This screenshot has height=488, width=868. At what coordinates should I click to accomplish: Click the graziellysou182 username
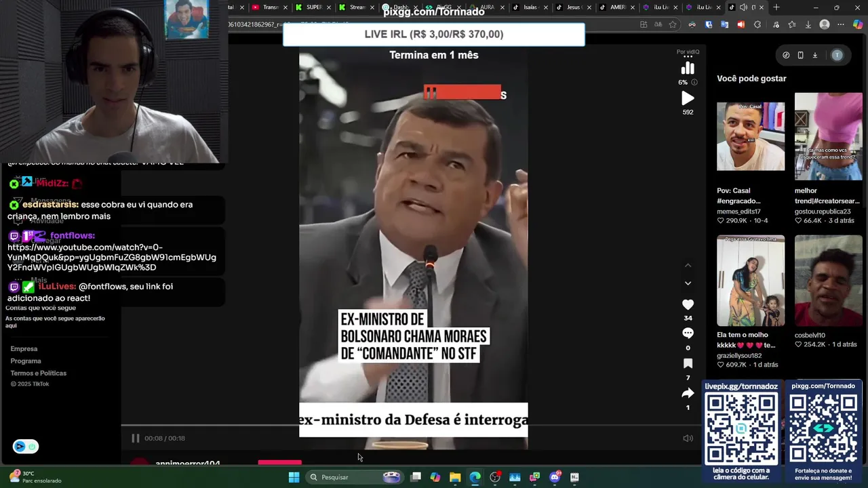click(x=739, y=355)
